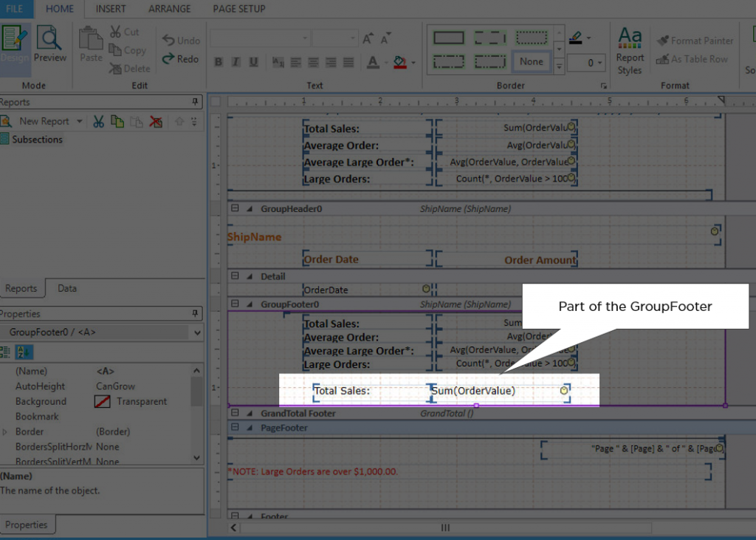Collapse the GroupFooter0 section
Image resolution: width=756 pixels, height=540 pixels.
click(235, 304)
